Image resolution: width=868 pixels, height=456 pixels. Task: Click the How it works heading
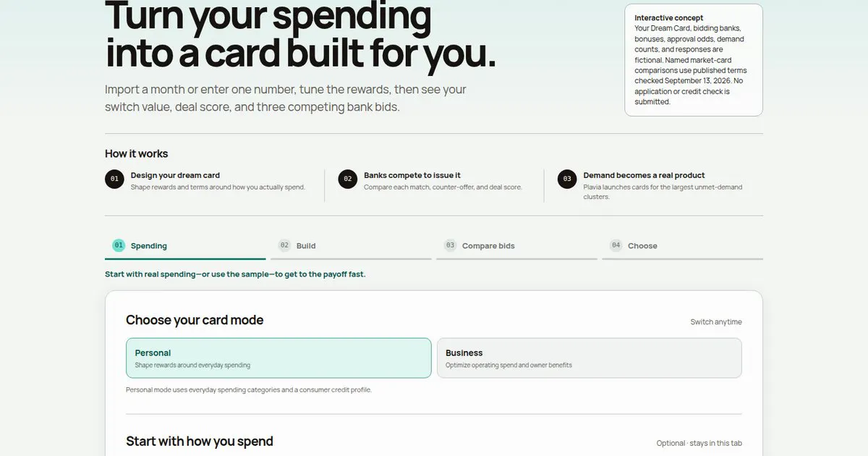click(137, 153)
